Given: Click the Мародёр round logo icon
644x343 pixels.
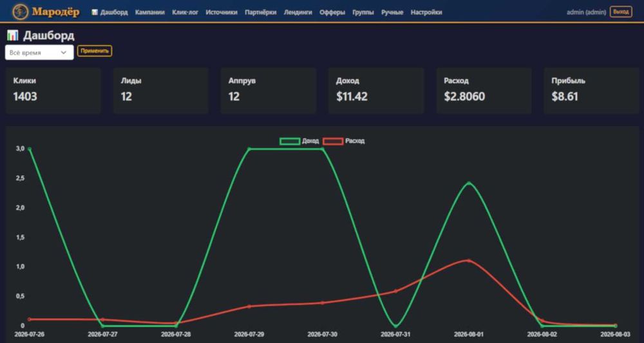Looking at the screenshot, I should click(x=20, y=12).
